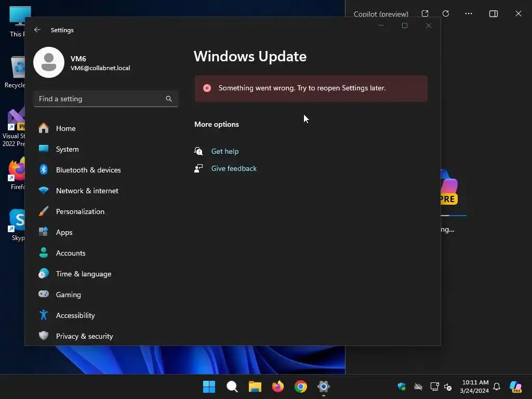
Task: Click the Windows Update page title
Action: coord(250,56)
